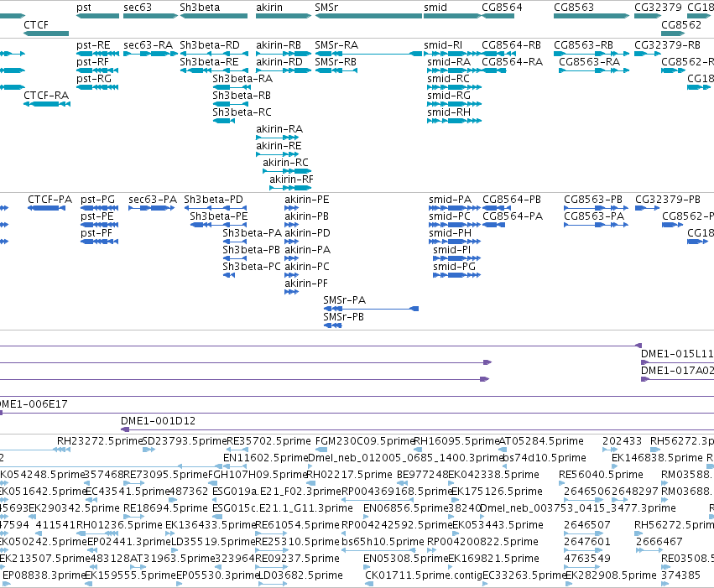714x588 pixels.
Task: Click the CG8563 gene label
Action: [x=574, y=8]
